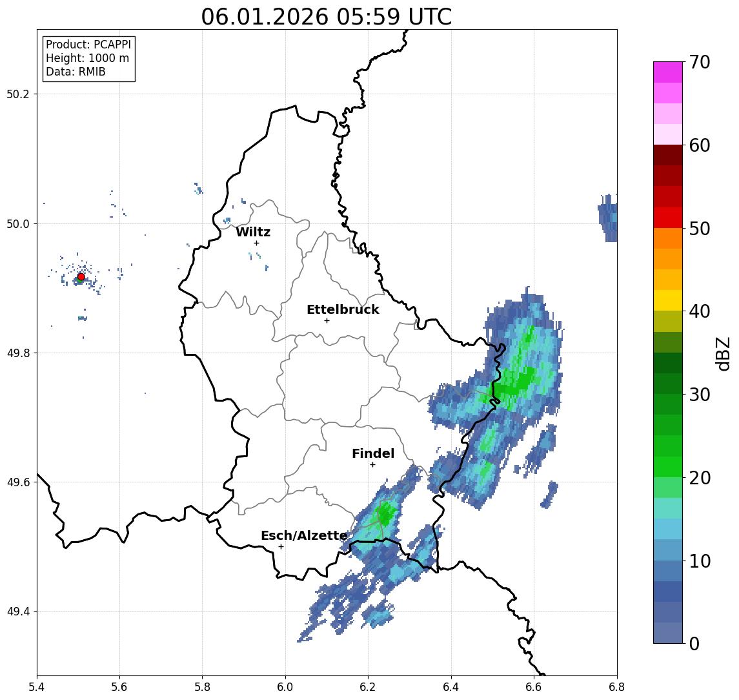Click the 49.6 latitude axis label

(x=18, y=482)
